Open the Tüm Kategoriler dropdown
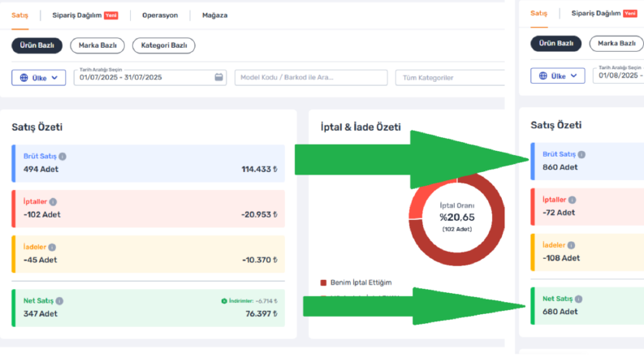The width and height of the screenshot is (644, 362). [450, 78]
